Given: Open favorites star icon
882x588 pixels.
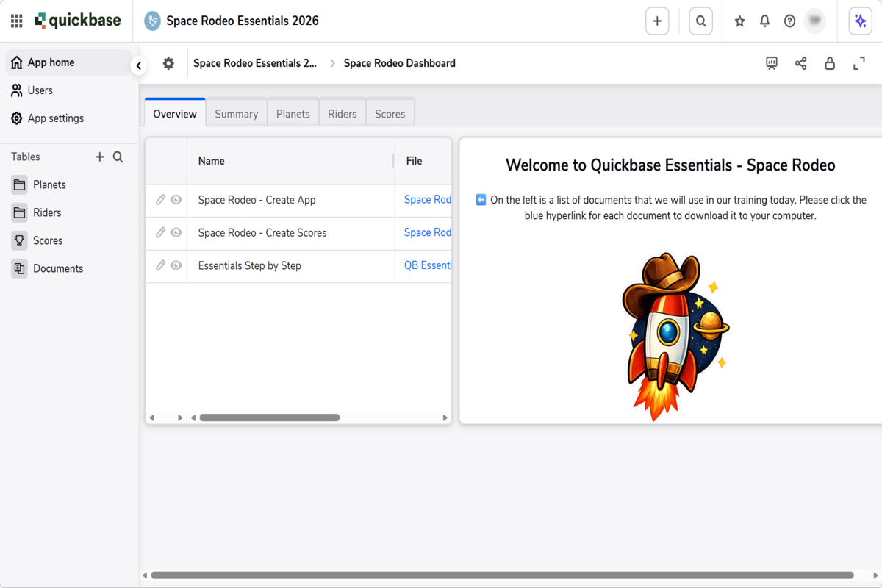Looking at the screenshot, I should point(740,21).
